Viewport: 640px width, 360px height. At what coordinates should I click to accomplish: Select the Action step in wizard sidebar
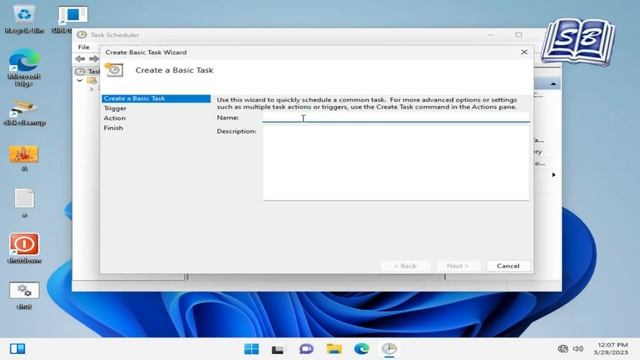[x=115, y=118]
